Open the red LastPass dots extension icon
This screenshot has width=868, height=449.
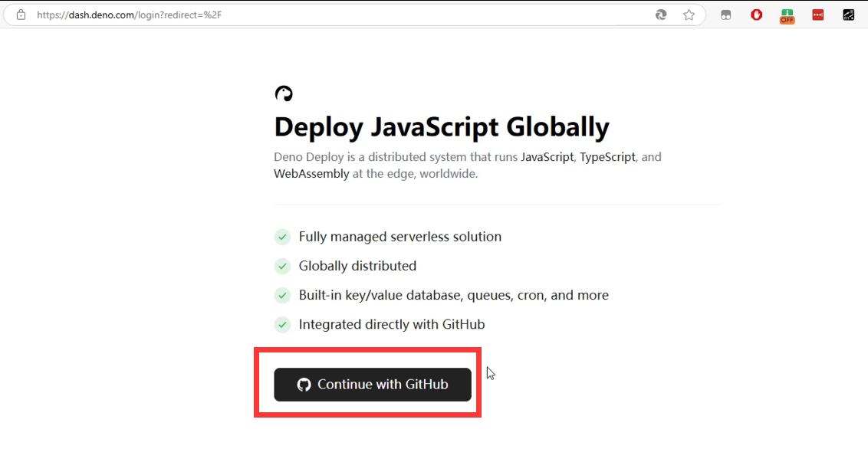click(817, 15)
